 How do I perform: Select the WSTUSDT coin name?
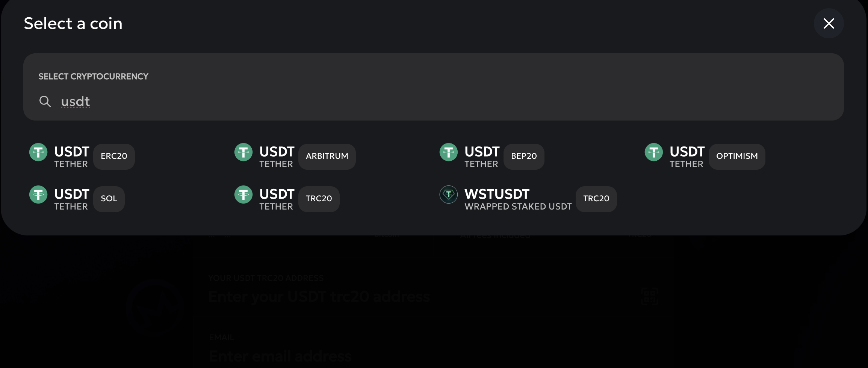497,194
